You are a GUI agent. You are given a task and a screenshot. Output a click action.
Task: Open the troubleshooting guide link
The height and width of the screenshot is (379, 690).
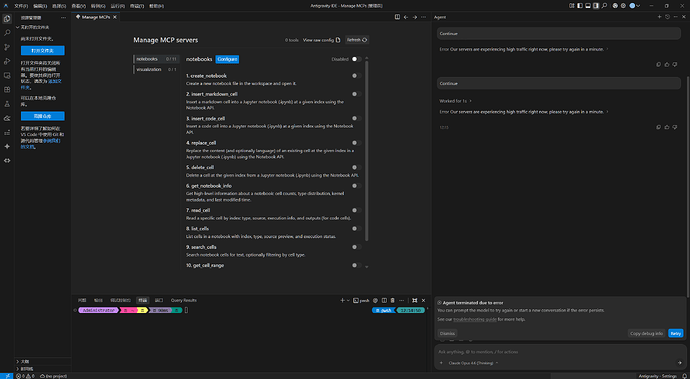[x=475, y=320]
